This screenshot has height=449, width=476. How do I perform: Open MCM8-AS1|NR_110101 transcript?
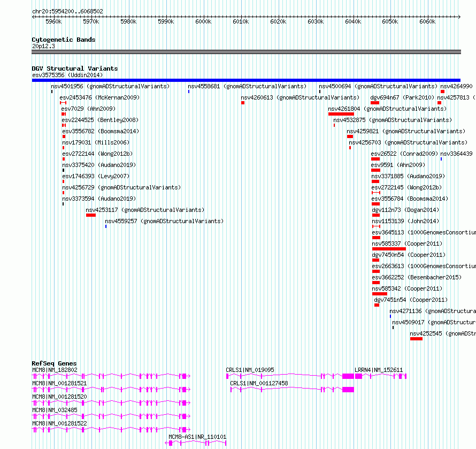[x=197, y=437]
